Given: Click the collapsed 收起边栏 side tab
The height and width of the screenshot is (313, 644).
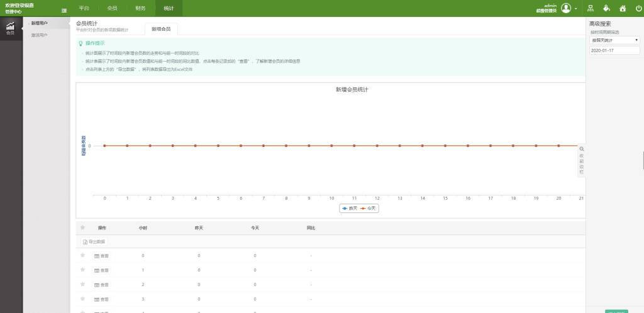Looking at the screenshot, I should click(581, 160).
